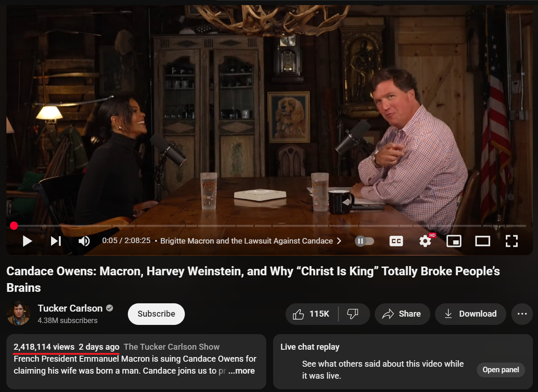Click the '4.38M subscribers' text

point(68,320)
